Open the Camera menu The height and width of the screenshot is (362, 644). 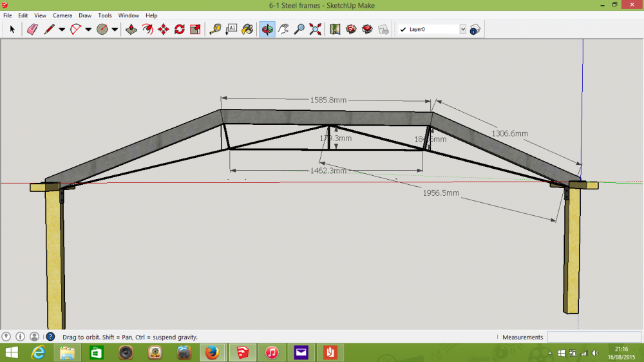pyautogui.click(x=62, y=15)
